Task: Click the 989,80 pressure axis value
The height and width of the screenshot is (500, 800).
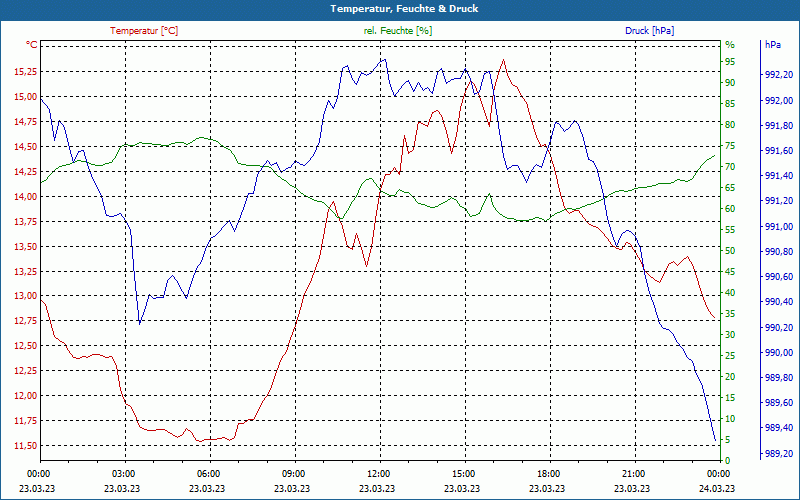Action: tap(779, 378)
